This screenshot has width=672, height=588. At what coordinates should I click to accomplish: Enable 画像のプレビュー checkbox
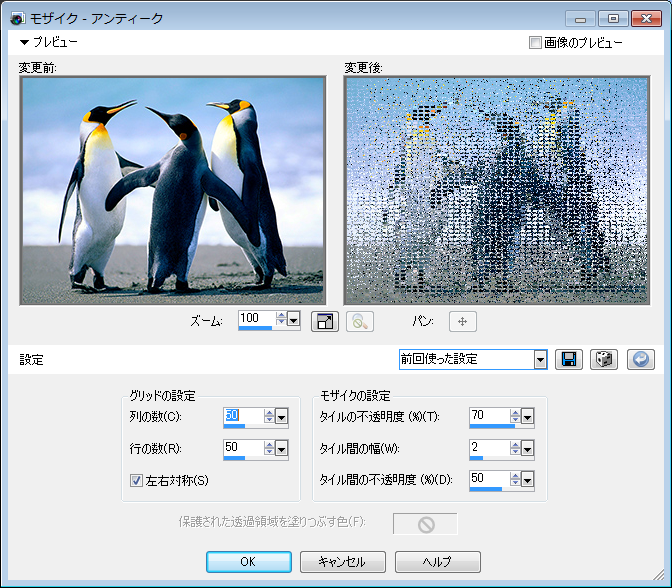(535, 42)
